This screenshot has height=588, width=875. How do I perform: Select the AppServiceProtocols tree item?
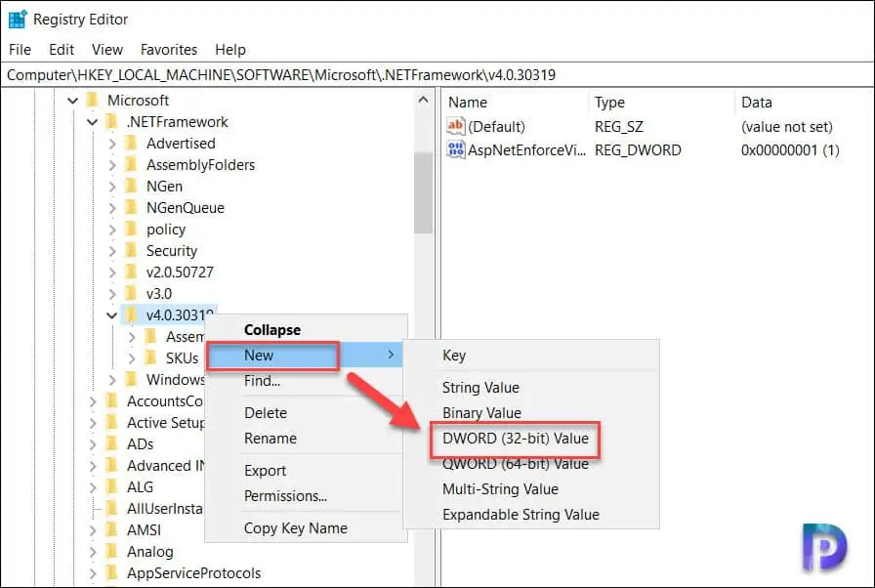[193, 573]
